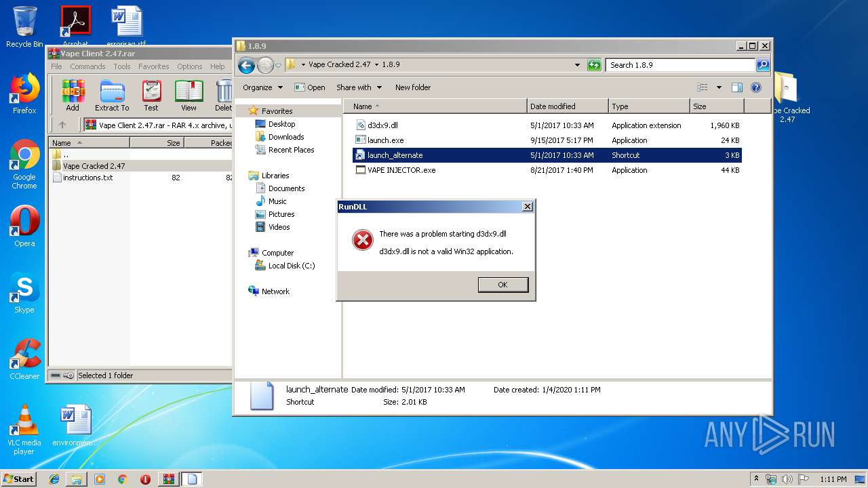868x488 pixels.
Task: Click the Change your view icon
Action: pyautogui.click(x=703, y=87)
